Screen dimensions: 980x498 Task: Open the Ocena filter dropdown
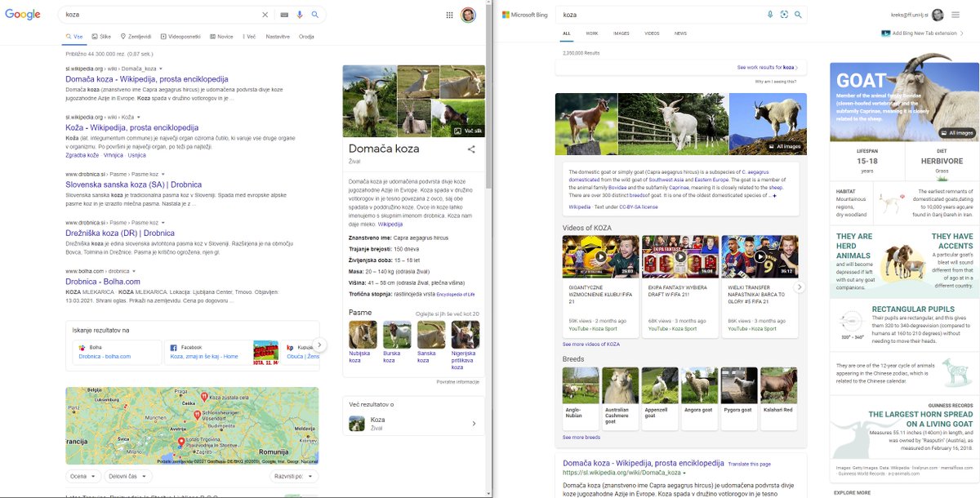[84, 476]
